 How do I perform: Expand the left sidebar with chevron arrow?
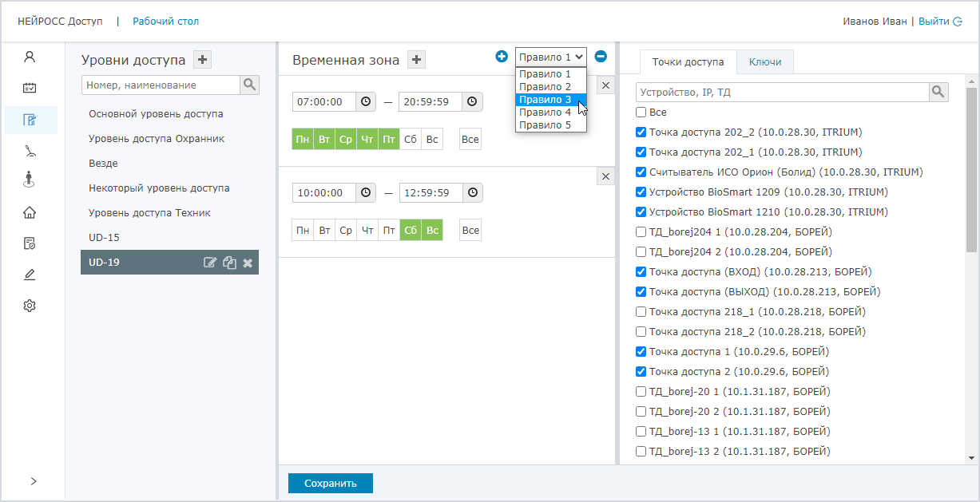click(x=33, y=480)
